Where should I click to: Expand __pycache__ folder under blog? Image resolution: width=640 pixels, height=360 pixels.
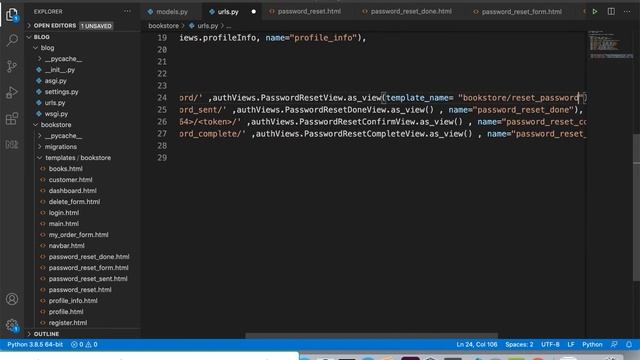coord(63,59)
